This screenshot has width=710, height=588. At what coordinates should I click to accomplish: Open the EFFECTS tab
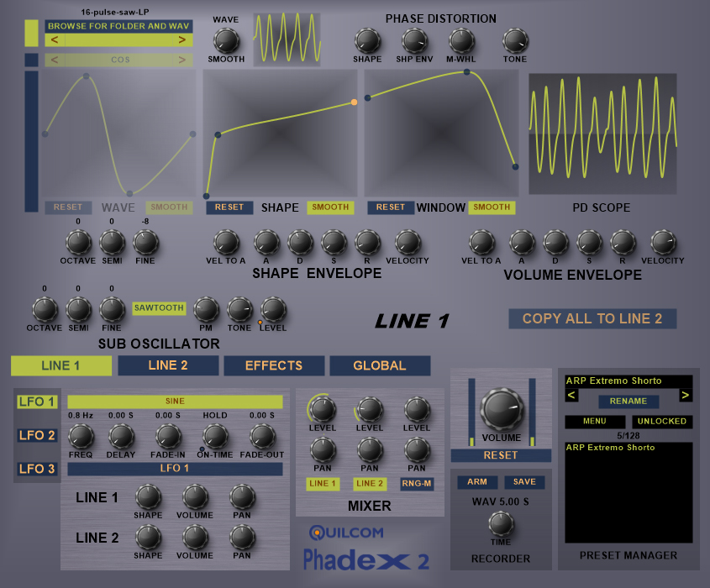tap(274, 365)
